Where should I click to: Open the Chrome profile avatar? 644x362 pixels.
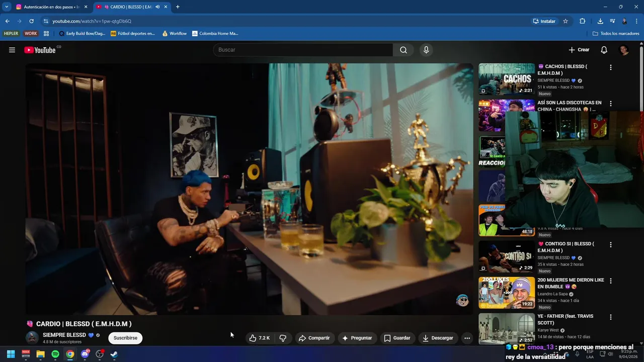tap(624, 21)
